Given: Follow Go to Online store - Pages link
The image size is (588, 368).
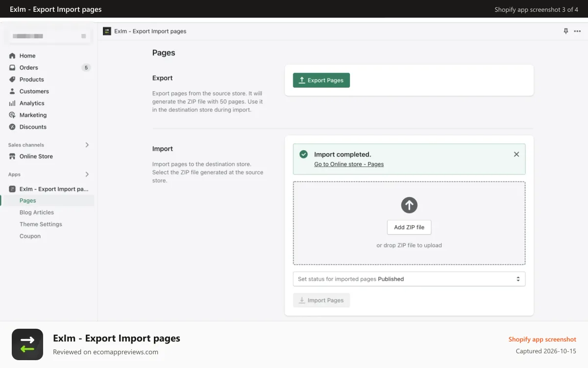Looking at the screenshot, I should pos(349,164).
